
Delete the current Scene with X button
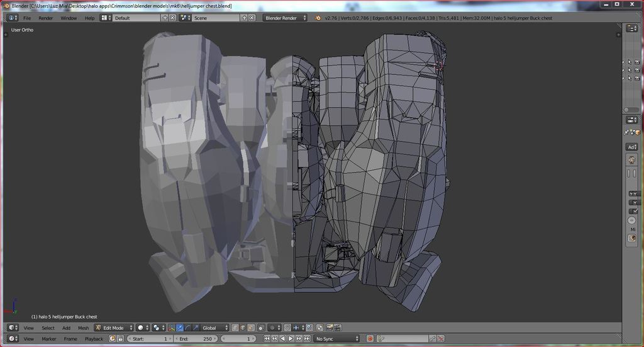[x=252, y=18]
